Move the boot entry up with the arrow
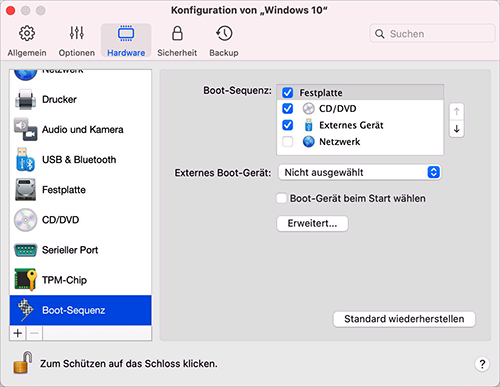 (x=457, y=112)
